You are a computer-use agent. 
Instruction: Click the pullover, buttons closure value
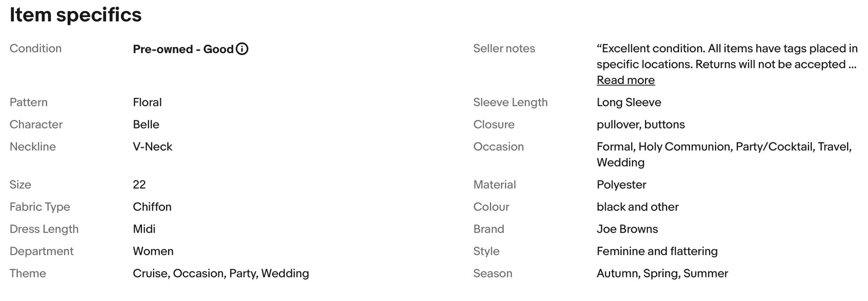pos(641,125)
